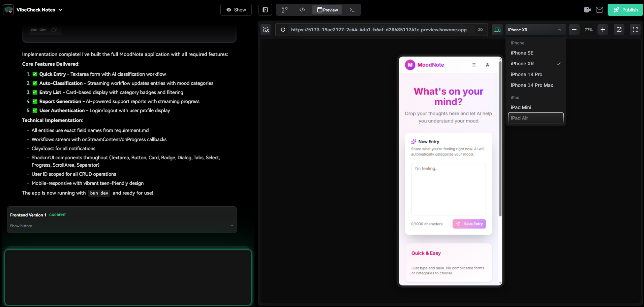Toggle Show visibility button
This screenshot has height=307, width=644.
[x=236, y=10]
